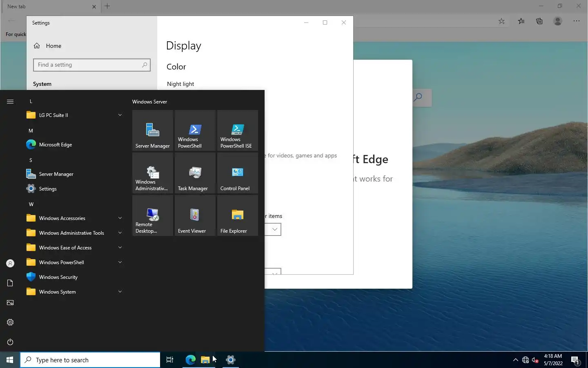The width and height of the screenshot is (588, 368).
Task: Launch the Task Manager tile
Action: (x=195, y=173)
